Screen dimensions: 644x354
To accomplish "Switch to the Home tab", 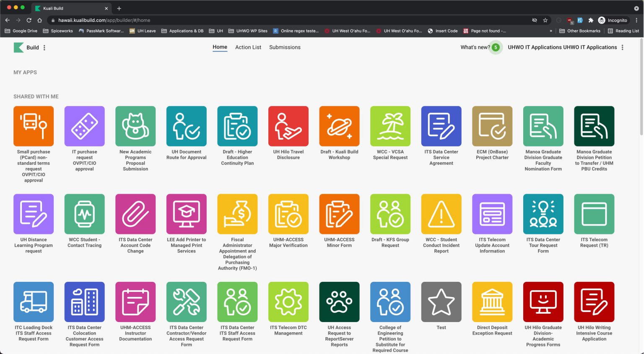I will (x=220, y=47).
